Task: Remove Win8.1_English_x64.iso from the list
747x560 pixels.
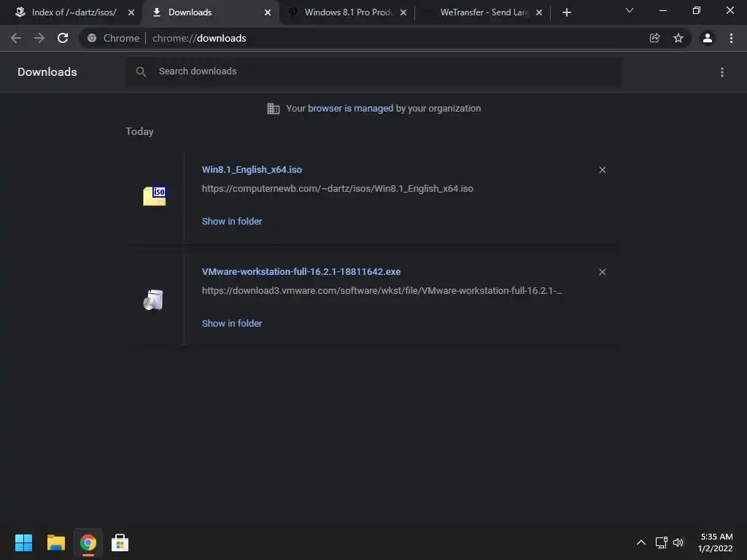Action: [x=602, y=170]
